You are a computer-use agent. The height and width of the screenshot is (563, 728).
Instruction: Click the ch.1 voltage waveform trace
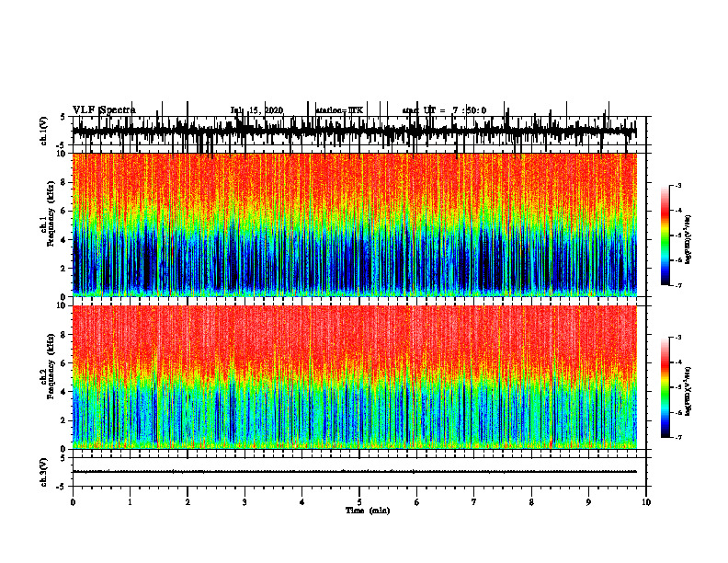(354, 132)
